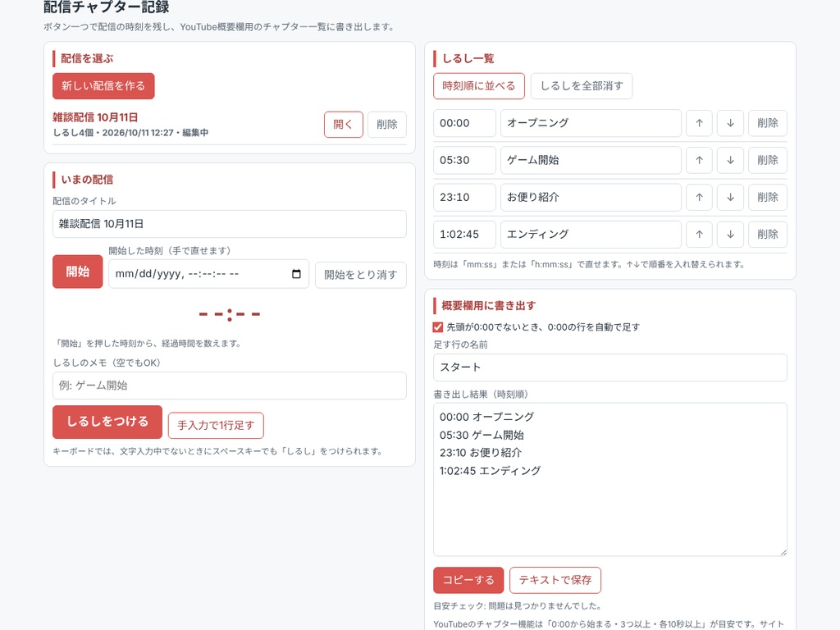Move ゲーム開始 row down with arrow
This screenshot has width=840, height=630.
pyautogui.click(x=730, y=160)
